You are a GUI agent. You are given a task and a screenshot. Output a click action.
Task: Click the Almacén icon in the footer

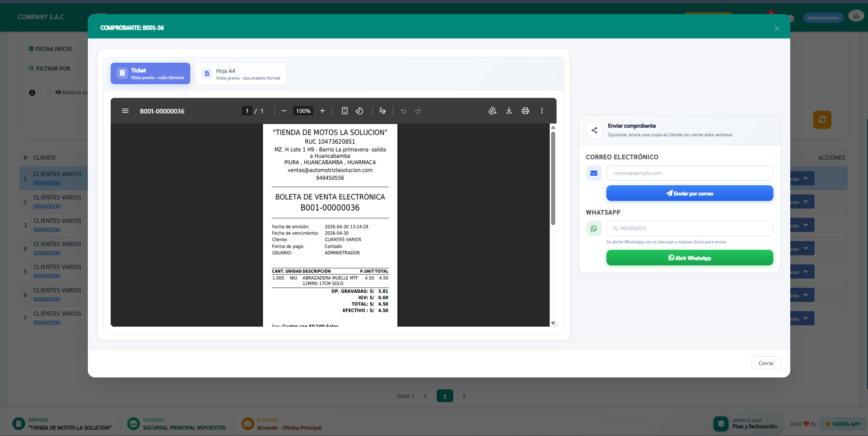pos(247,424)
